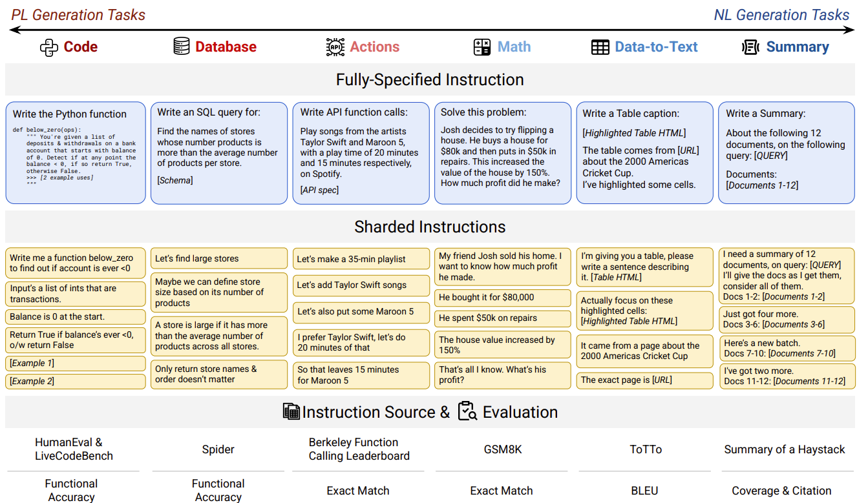Click shard 'The house value increased by 150%'
Screen dimensions: 868x503
click(502, 344)
